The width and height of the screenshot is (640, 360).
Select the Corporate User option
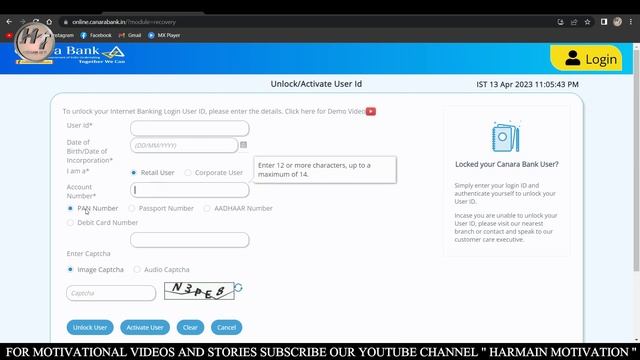188,173
